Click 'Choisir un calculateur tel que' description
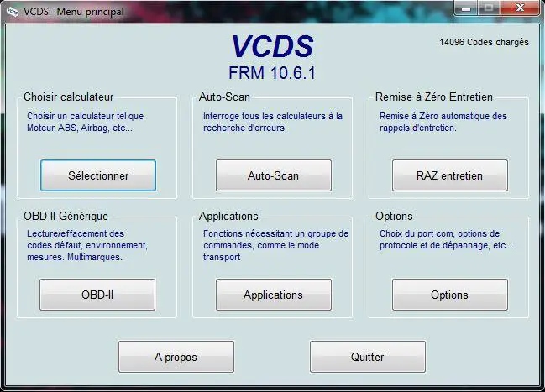 pos(85,122)
